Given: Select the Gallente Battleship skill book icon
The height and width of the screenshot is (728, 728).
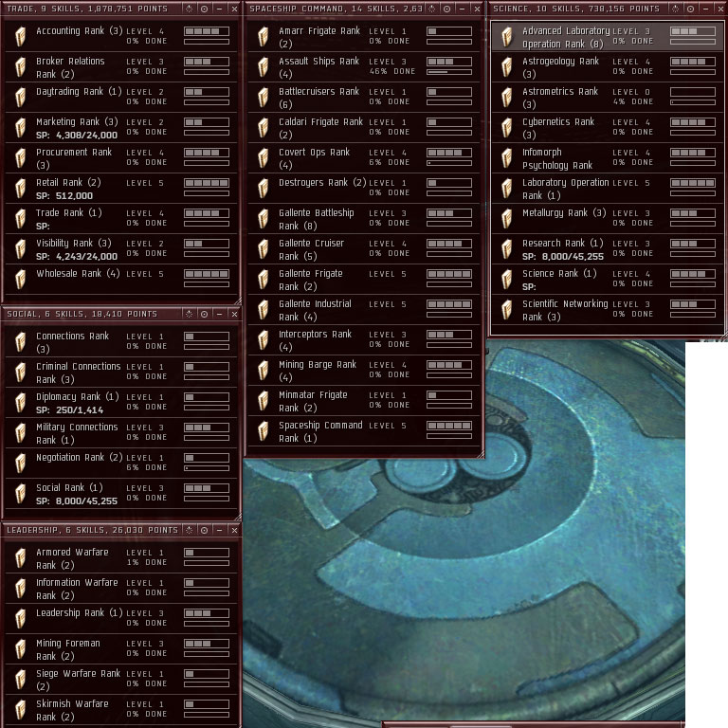Looking at the screenshot, I should [x=263, y=218].
